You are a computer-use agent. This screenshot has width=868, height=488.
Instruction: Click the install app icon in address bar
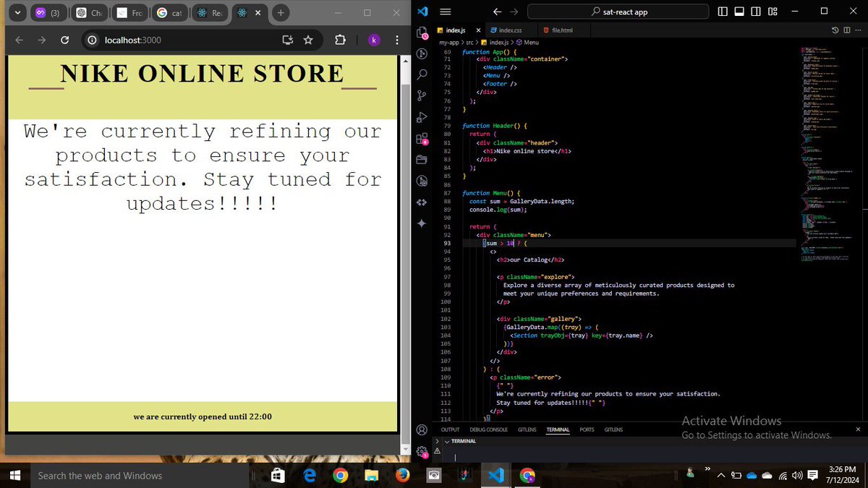[288, 40]
